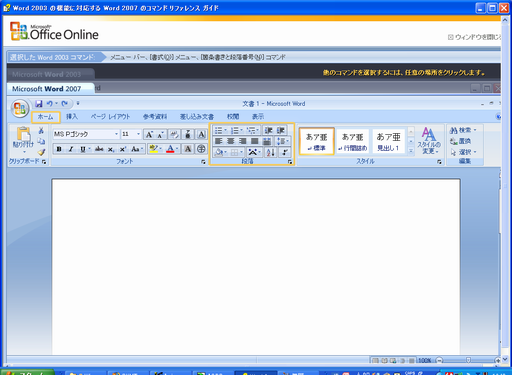Select the ページ レイアウト ribbon tab

pyautogui.click(x=110, y=116)
